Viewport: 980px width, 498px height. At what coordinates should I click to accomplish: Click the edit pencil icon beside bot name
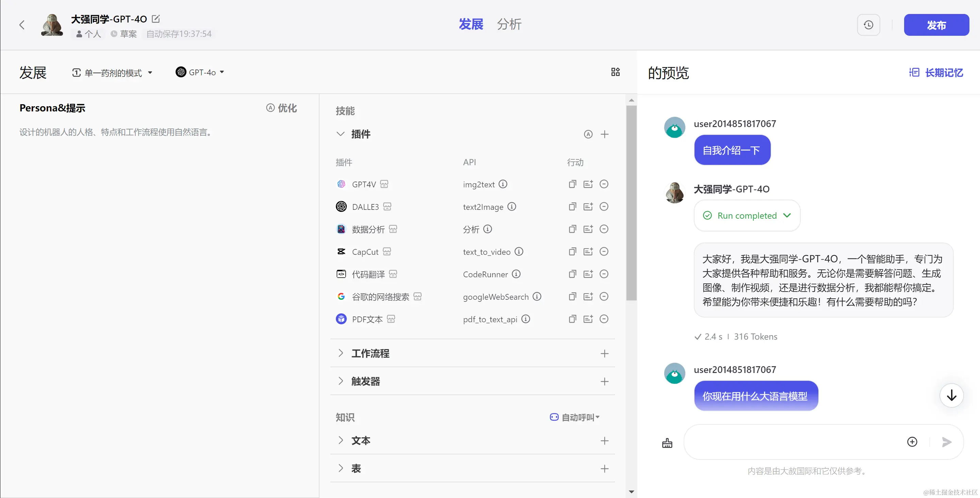tap(156, 19)
